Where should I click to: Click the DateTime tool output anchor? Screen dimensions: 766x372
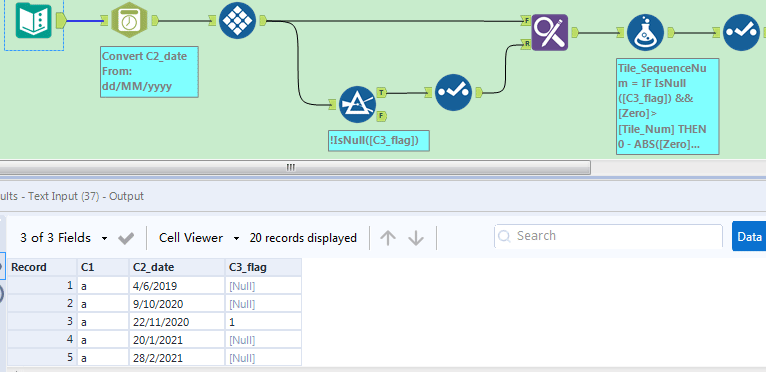(154, 20)
